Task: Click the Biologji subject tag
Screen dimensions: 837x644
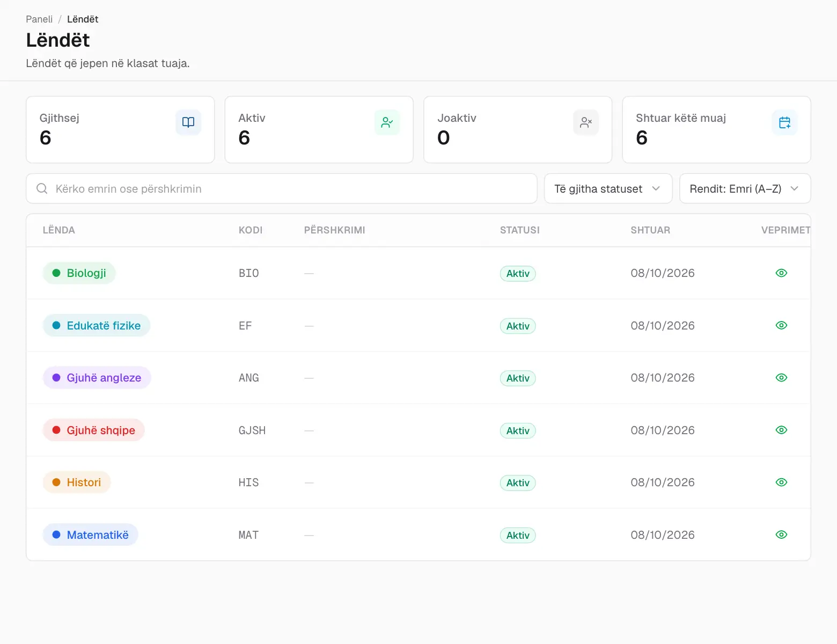Action: pyautogui.click(x=79, y=273)
